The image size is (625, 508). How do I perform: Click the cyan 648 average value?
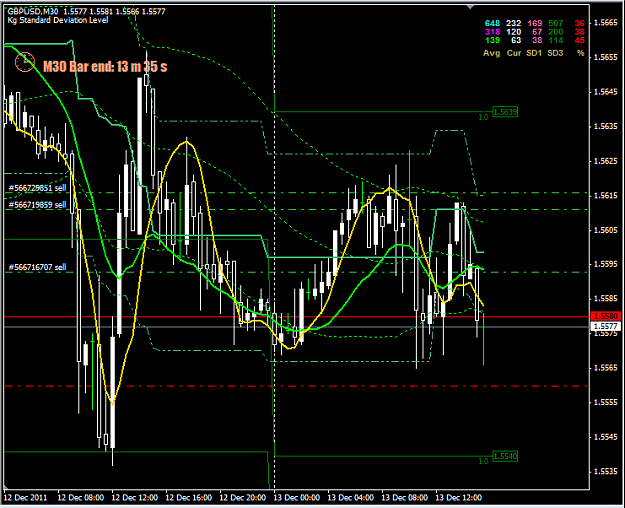coord(493,24)
